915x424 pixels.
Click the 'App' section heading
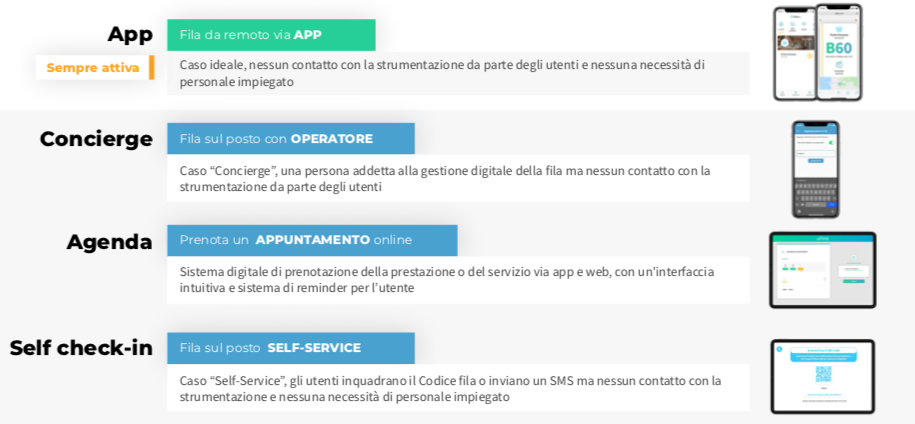130,34
